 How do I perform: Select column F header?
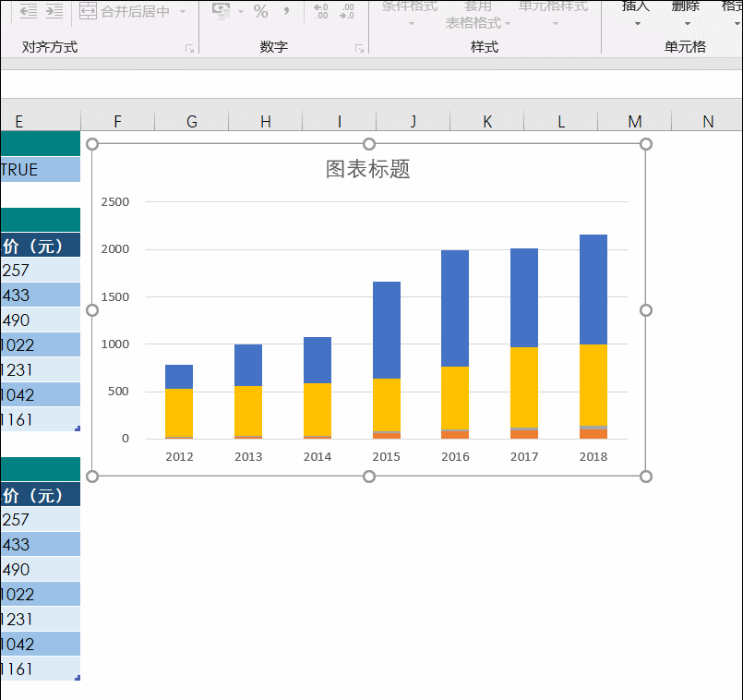(117, 121)
